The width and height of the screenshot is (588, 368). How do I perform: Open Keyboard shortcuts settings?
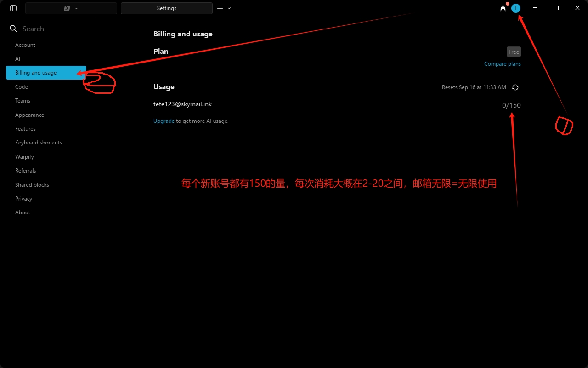coord(39,143)
